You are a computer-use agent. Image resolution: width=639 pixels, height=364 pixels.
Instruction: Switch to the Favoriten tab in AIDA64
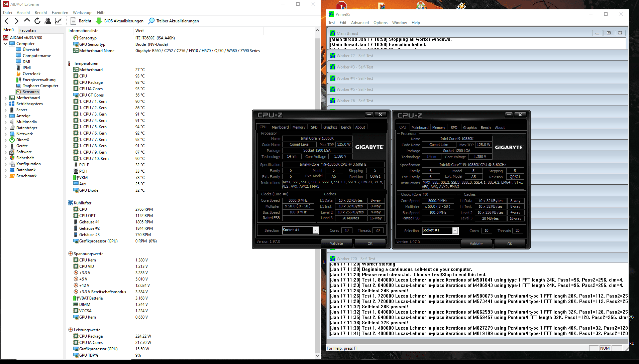point(27,30)
